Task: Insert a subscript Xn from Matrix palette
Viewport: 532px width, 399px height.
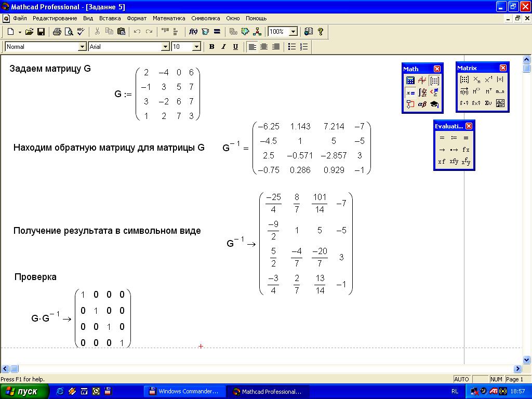Action: [x=476, y=79]
